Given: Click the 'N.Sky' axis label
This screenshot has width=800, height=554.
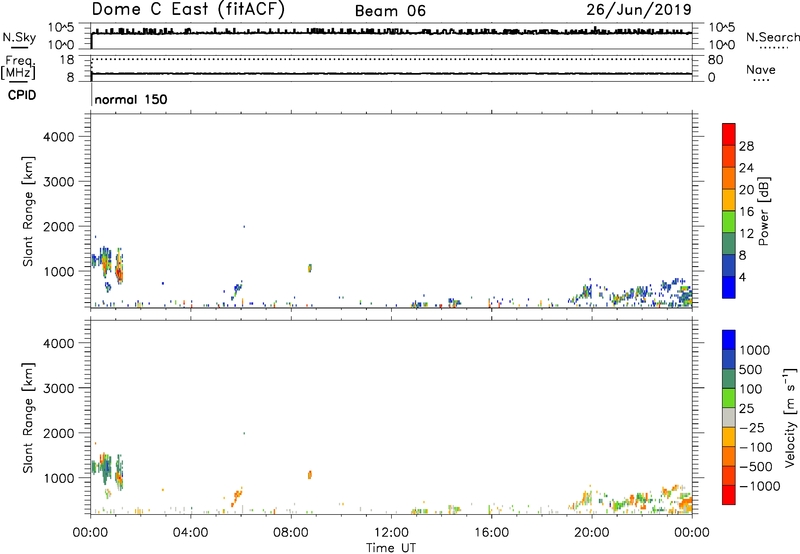Looking at the screenshot, I should pyautogui.click(x=19, y=37).
